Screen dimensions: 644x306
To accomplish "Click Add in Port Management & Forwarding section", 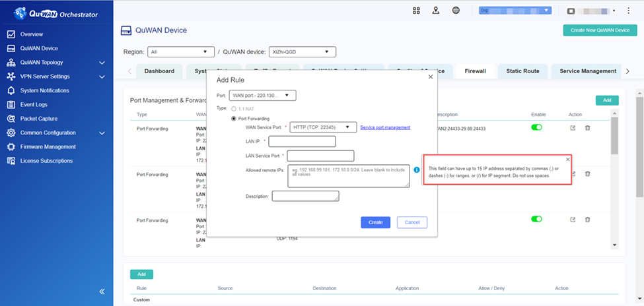I will pyautogui.click(x=607, y=100).
